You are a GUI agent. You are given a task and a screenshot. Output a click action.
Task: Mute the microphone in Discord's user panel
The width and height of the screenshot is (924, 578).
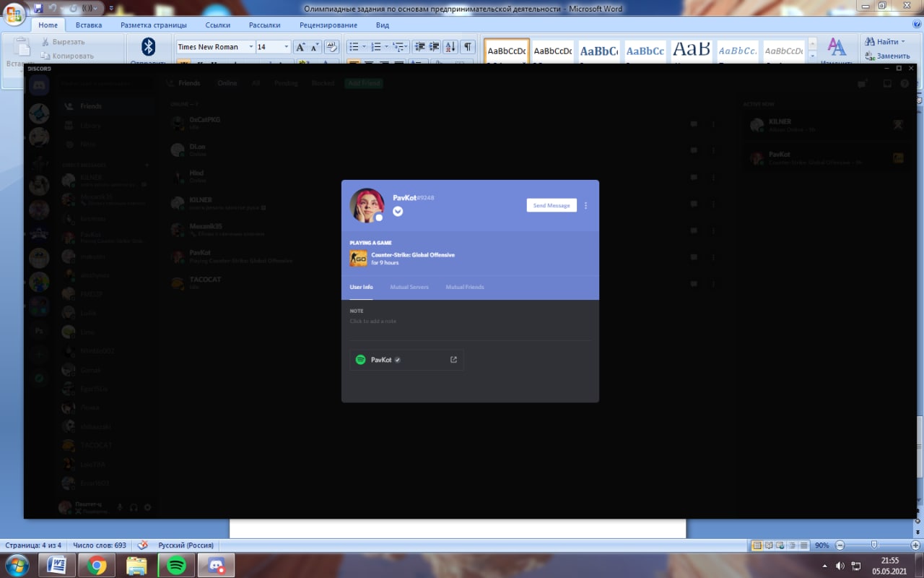tap(120, 508)
